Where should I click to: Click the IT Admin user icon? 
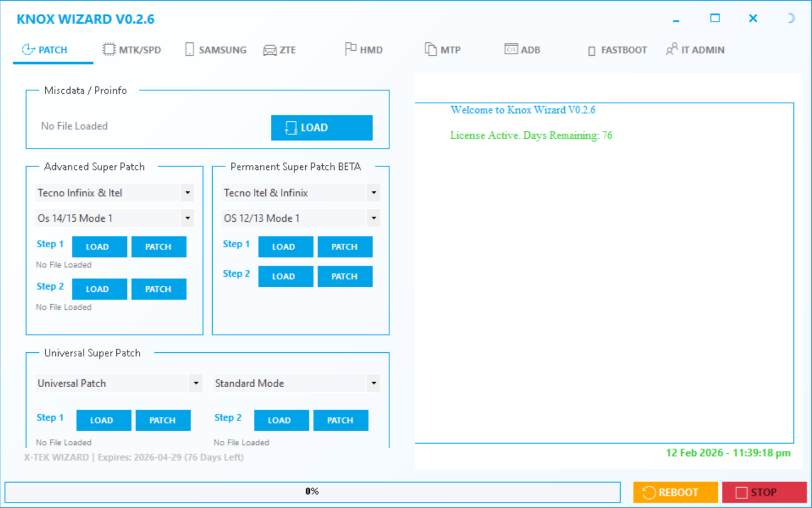point(671,49)
